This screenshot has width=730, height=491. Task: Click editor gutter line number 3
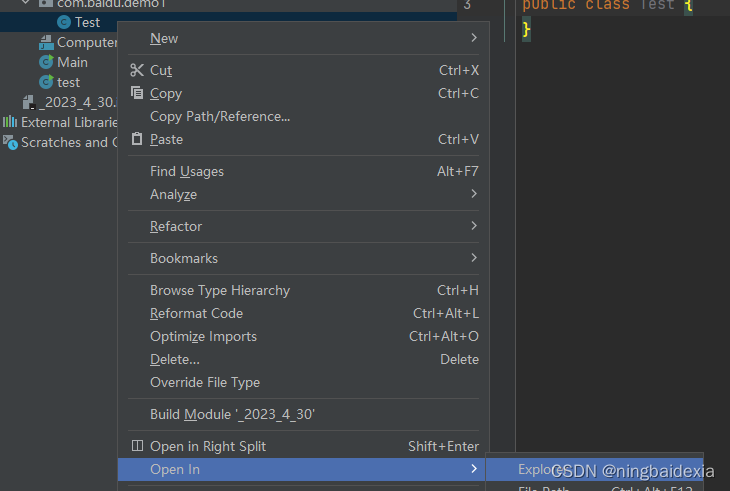467,5
